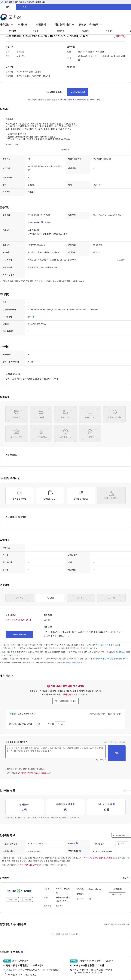Click the 필기 selection step
This screenshot has width=131, height=980.
pos(81,598)
